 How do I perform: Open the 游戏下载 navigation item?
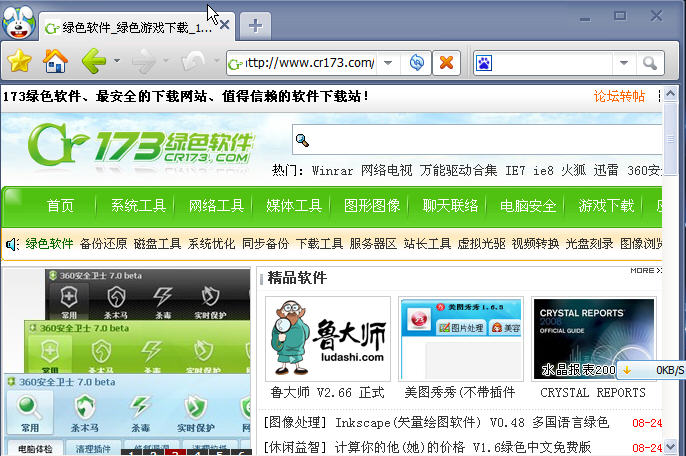(x=606, y=206)
